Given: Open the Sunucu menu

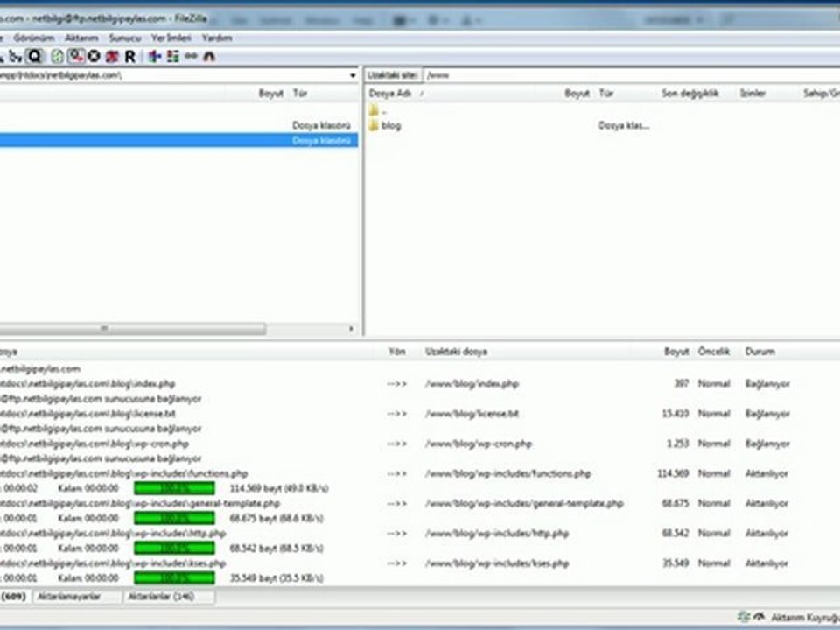Looking at the screenshot, I should [125, 38].
